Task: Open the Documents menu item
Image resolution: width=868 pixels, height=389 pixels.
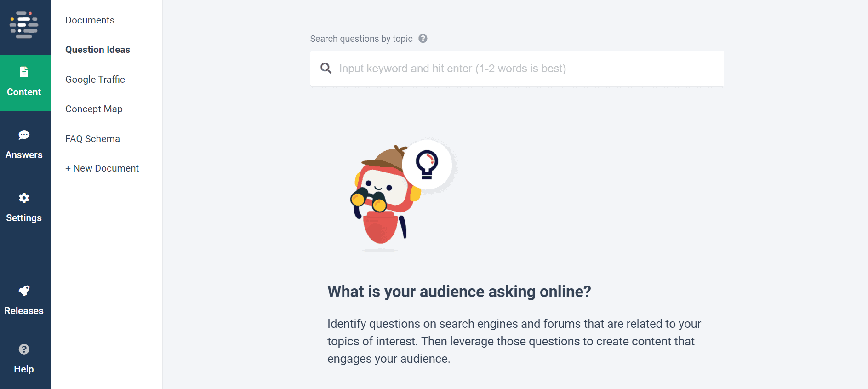Action: click(90, 20)
